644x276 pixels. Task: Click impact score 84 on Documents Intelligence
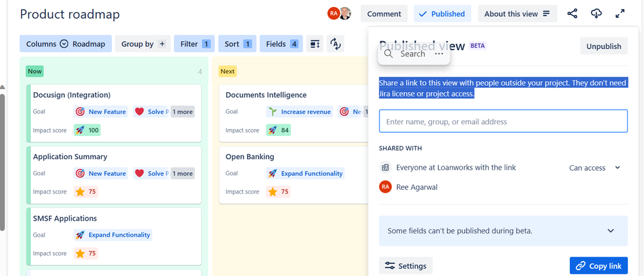click(x=279, y=130)
